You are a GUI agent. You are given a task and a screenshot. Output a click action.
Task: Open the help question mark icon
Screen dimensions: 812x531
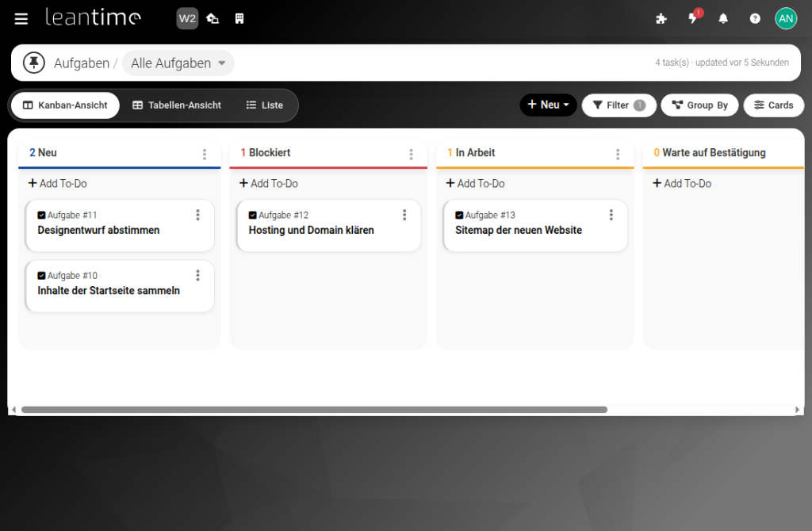(x=755, y=19)
